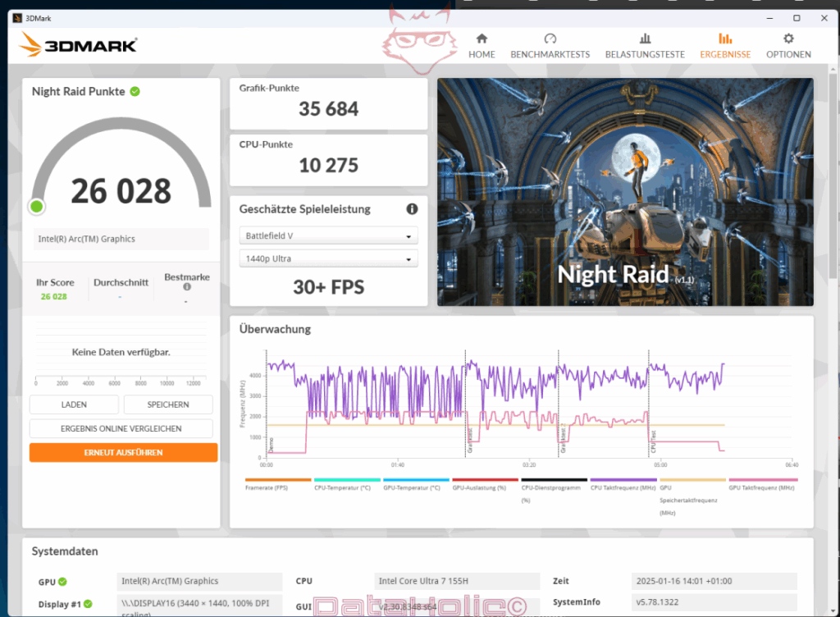Open the Battlefield V game dropdown
The height and width of the screenshot is (617, 840).
328,235
